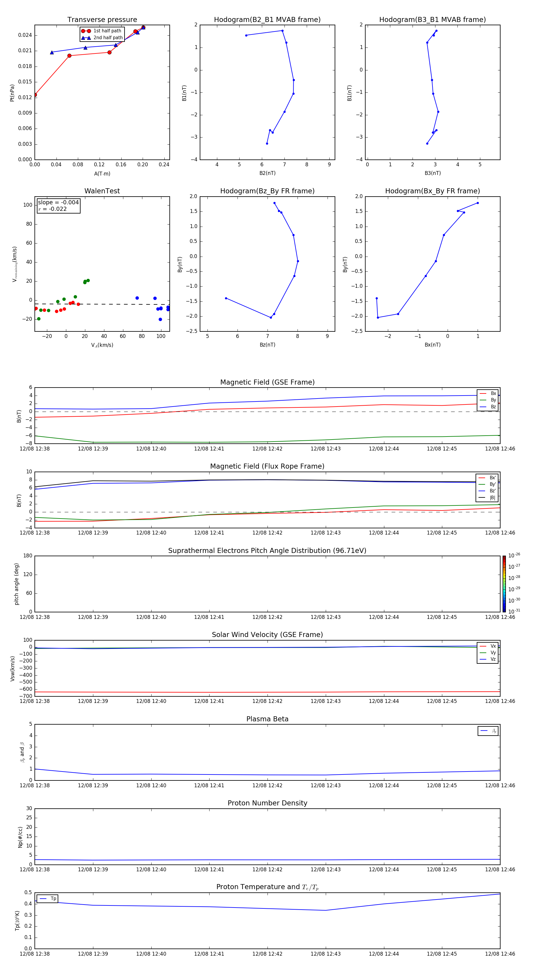Click the 'Vy' legend entry
This screenshot has width=535, height=980.
(x=488, y=652)
